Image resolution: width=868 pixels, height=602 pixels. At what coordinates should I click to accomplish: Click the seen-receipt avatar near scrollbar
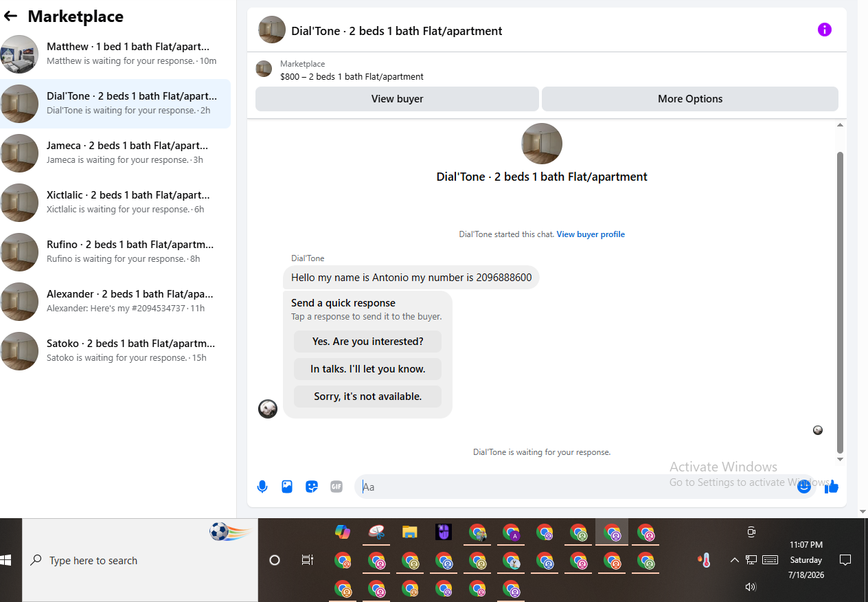coord(818,430)
